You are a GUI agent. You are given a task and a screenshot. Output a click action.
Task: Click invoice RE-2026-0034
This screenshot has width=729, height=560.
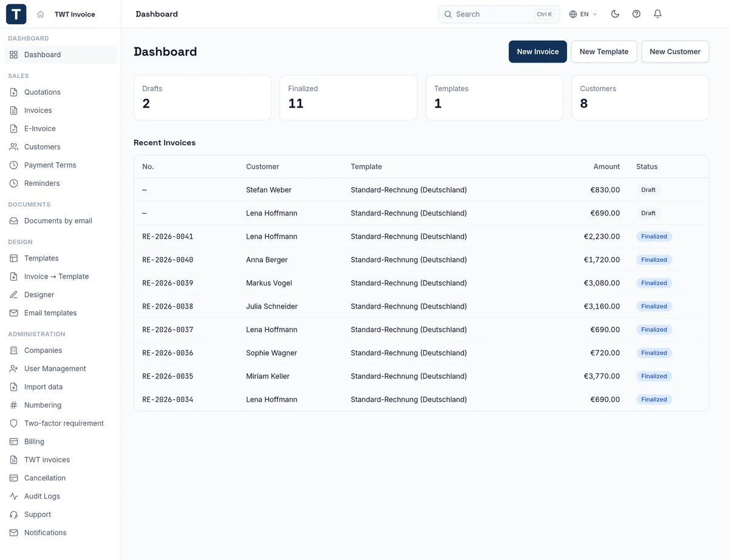168,400
